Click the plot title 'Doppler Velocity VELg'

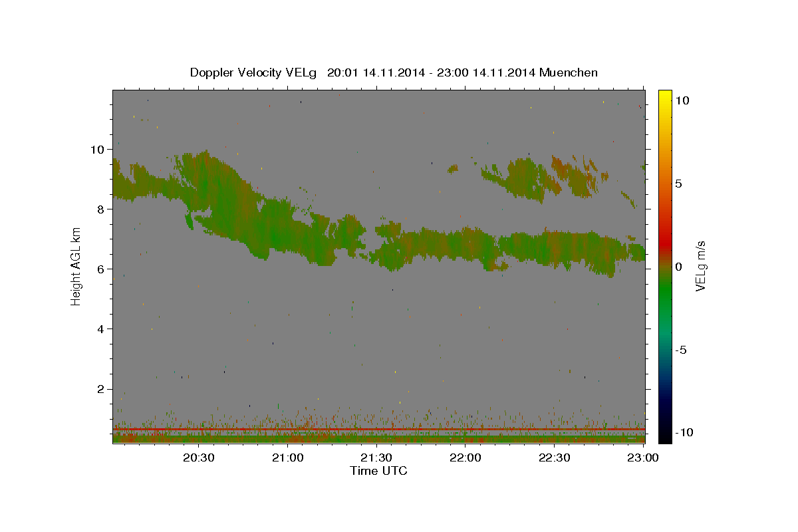[255, 72]
